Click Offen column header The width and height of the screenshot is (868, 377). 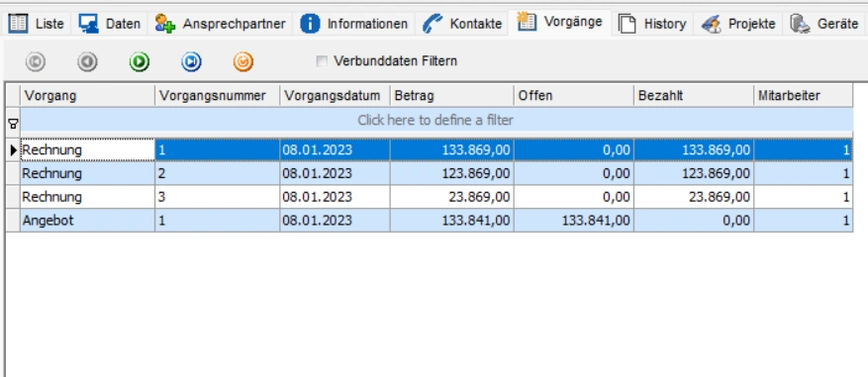click(x=573, y=96)
